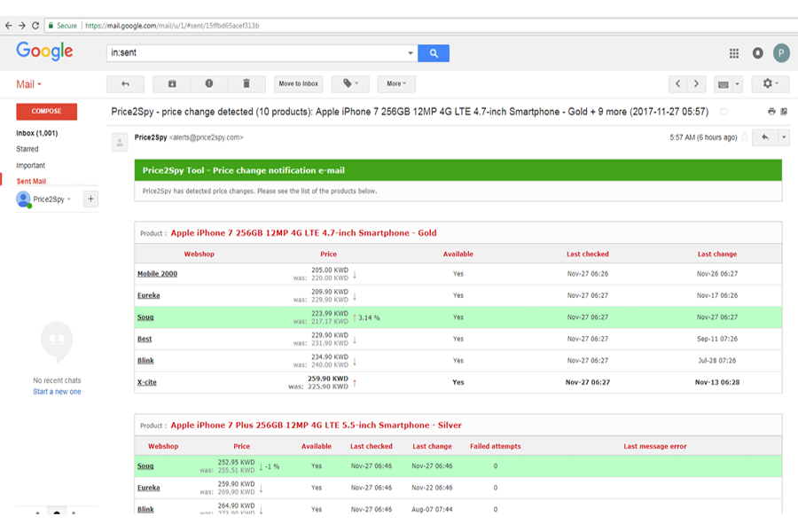The width and height of the screenshot is (798, 532).
Task: Toggle importance marker beside subject
Action: 724,112
